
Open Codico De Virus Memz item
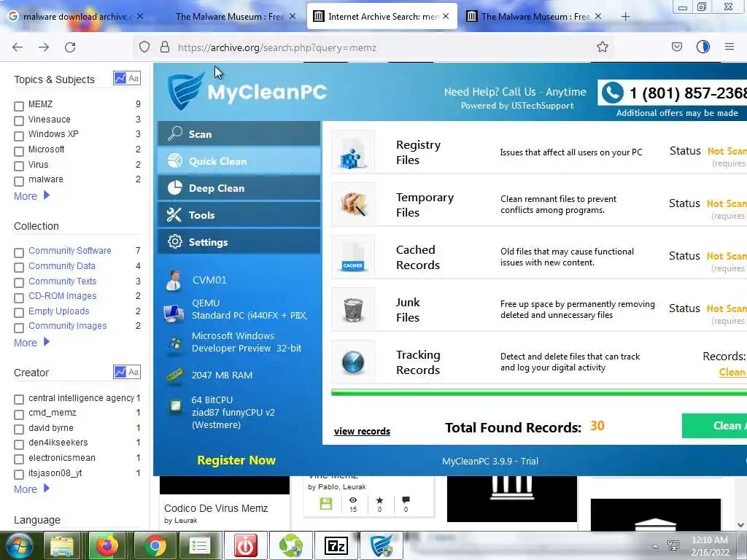[216, 508]
